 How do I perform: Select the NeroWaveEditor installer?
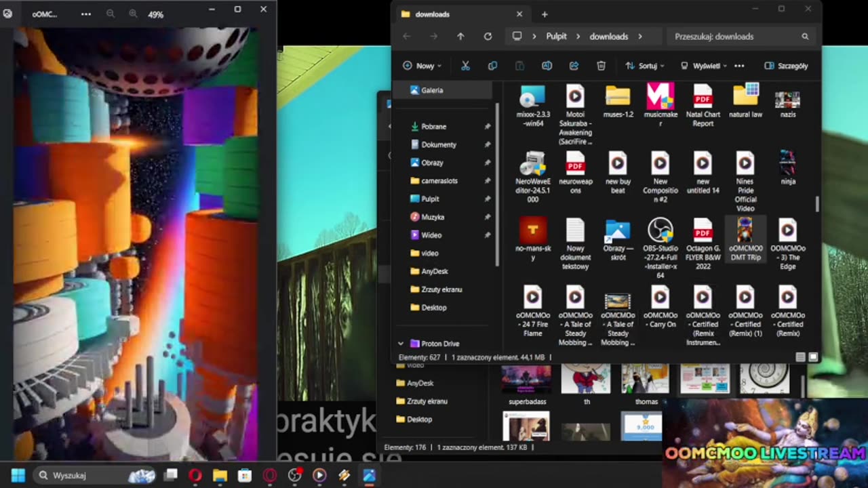533,177
